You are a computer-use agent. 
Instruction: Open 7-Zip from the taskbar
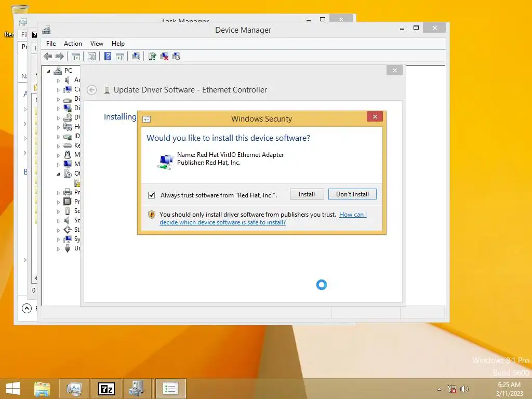[x=106, y=389]
